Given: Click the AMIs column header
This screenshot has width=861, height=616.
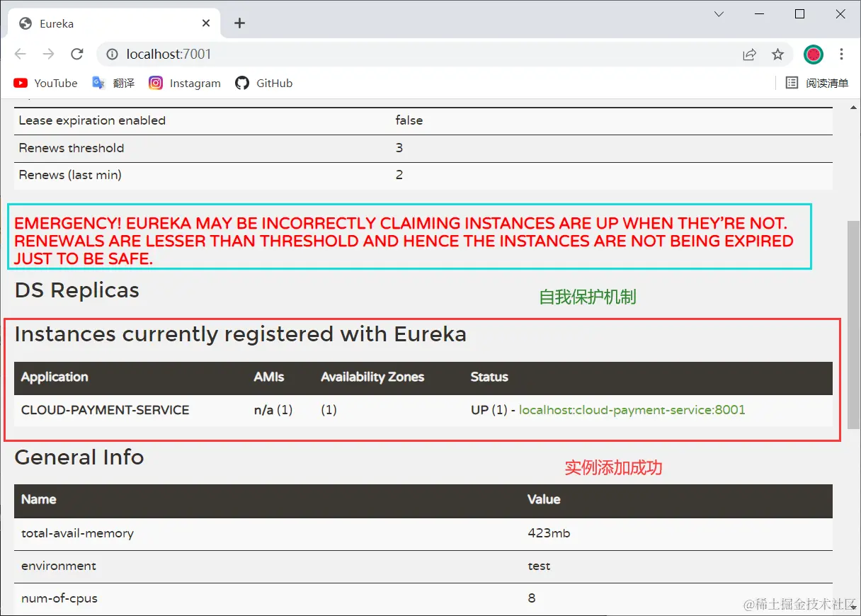Looking at the screenshot, I should pyautogui.click(x=269, y=377).
